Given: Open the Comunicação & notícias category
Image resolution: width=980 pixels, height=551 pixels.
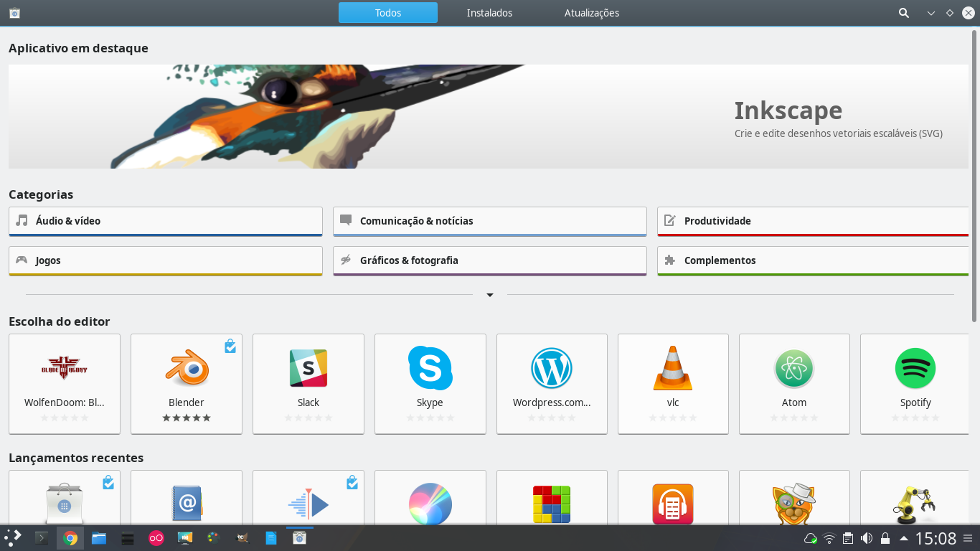Looking at the screenshot, I should 490,221.
